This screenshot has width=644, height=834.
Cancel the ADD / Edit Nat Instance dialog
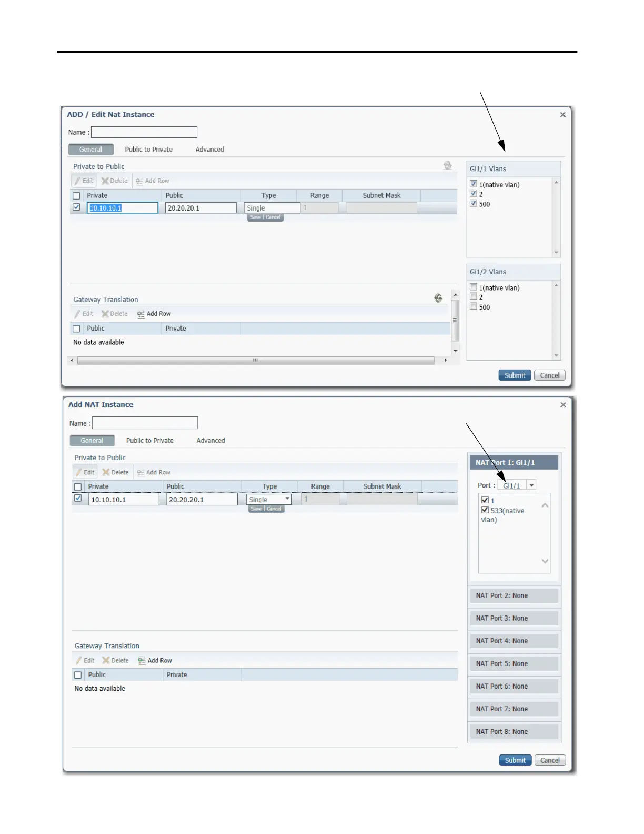550,375
